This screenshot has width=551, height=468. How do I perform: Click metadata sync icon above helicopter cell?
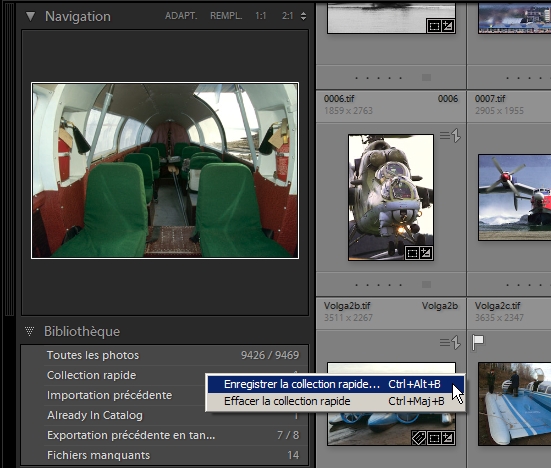450,135
